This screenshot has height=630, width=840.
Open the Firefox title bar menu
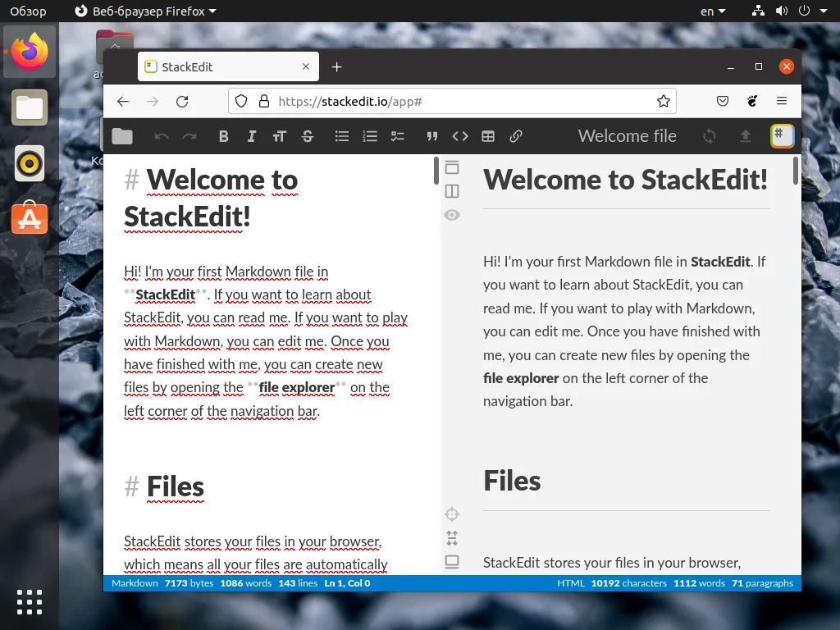(143, 11)
